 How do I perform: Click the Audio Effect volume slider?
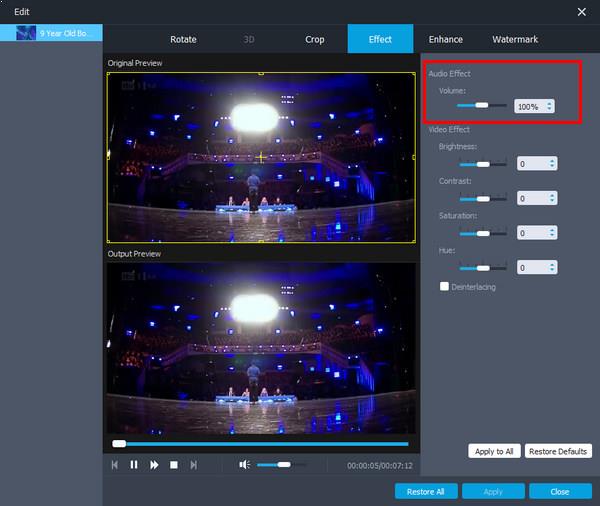click(482, 105)
